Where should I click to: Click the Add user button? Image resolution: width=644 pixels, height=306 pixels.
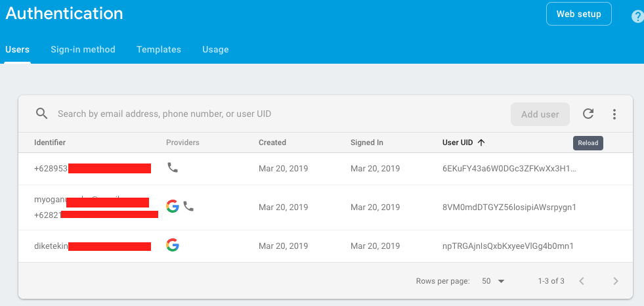[x=540, y=114]
